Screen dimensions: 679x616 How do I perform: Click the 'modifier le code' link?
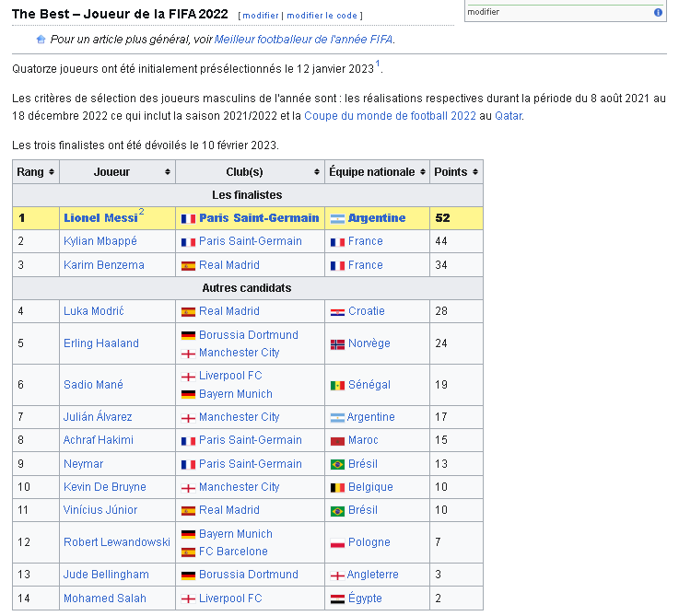tap(322, 16)
